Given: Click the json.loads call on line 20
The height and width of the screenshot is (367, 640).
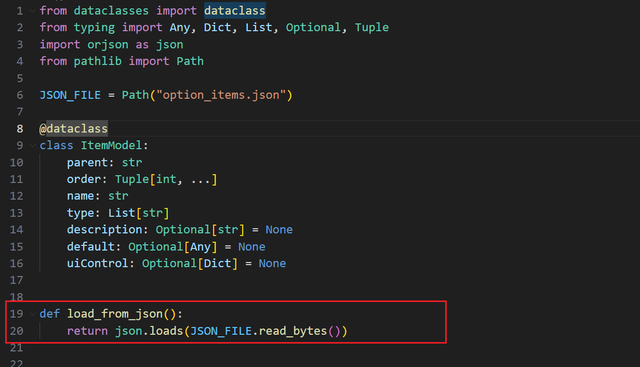Looking at the screenshot, I should (149, 331).
